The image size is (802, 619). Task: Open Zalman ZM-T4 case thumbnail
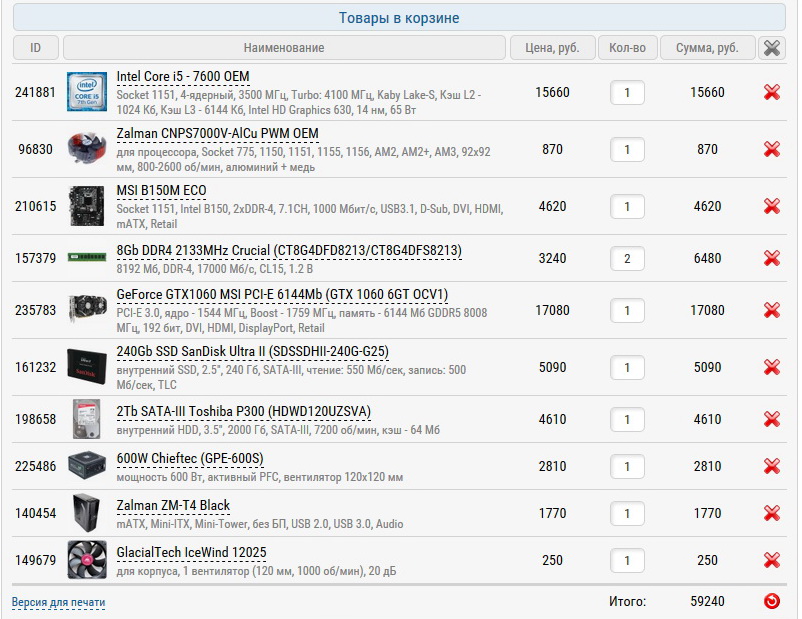tap(86, 513)
